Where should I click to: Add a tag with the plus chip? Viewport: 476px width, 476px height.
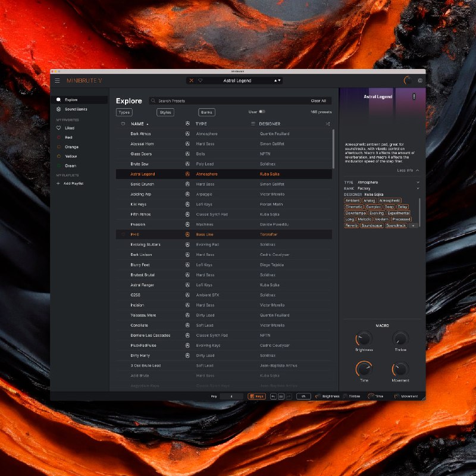(x=413, y=226)
